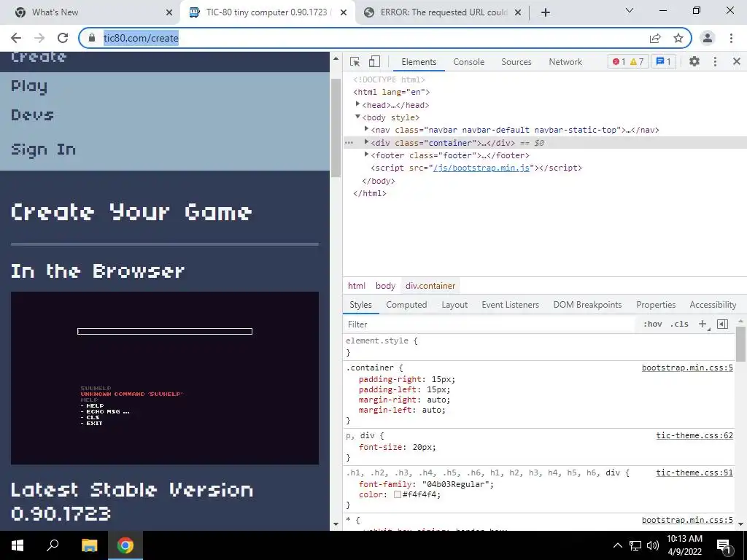The image size is (747, 560).
Task: Toggle the :hov element state button
Action: pyautogui.click(x=653, y=324)
